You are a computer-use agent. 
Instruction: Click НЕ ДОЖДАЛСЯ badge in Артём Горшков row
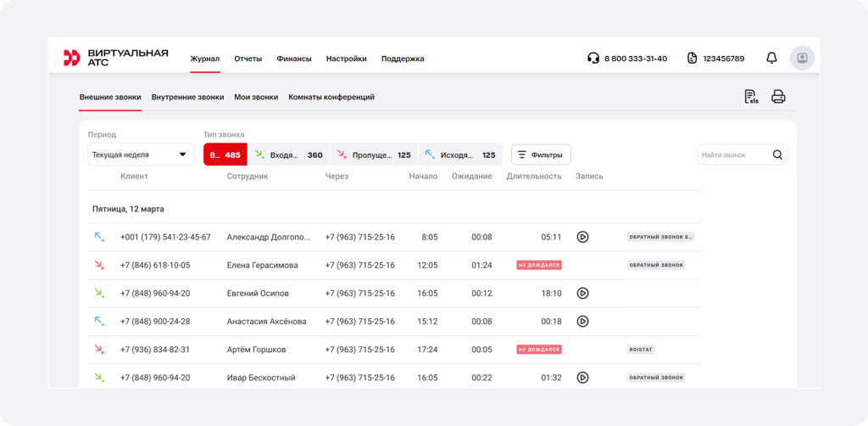point(539,350)
